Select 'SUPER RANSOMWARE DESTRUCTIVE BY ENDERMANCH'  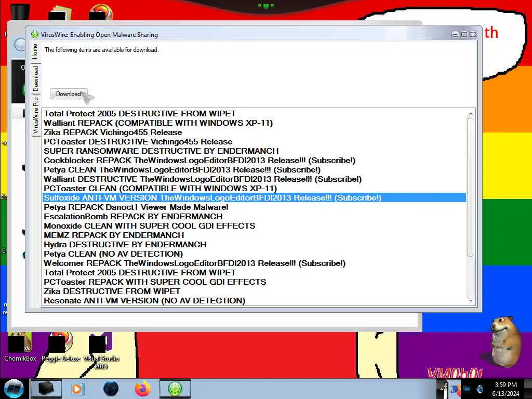tap(254, 151)
